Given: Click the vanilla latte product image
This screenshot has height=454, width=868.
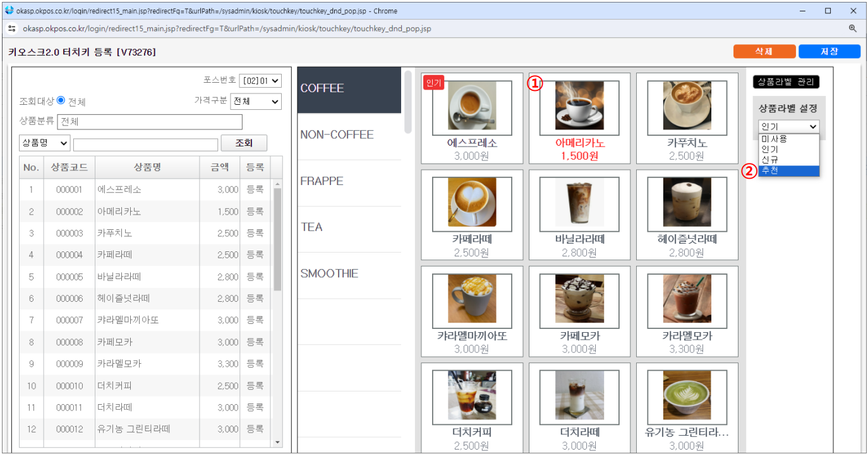Looking at the screenshot, I should [x=579, y=203].
